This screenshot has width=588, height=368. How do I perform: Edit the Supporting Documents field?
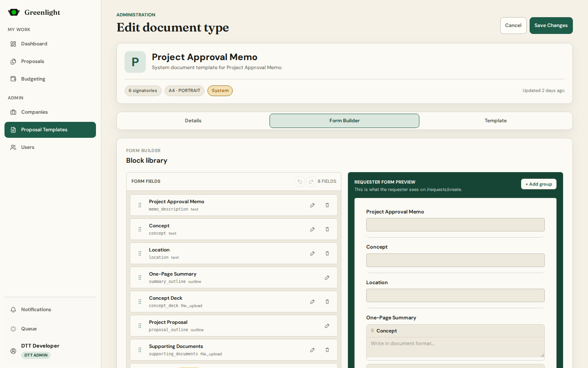(312, 350)
